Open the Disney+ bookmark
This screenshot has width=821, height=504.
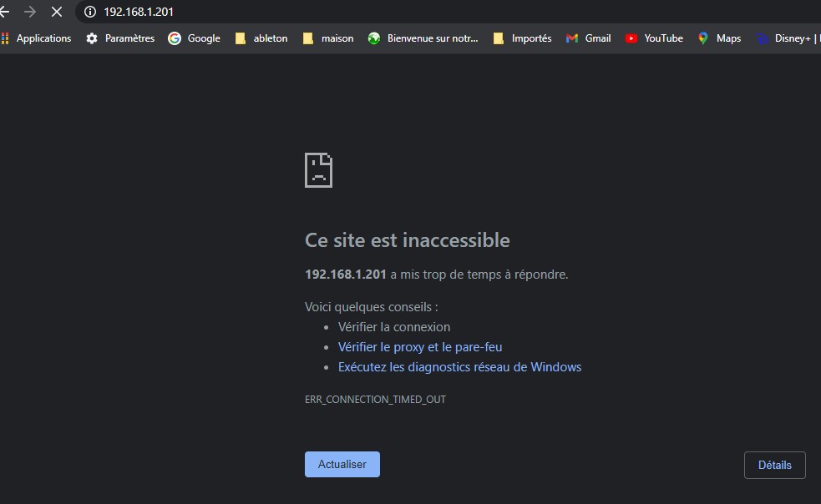(785, 38)
